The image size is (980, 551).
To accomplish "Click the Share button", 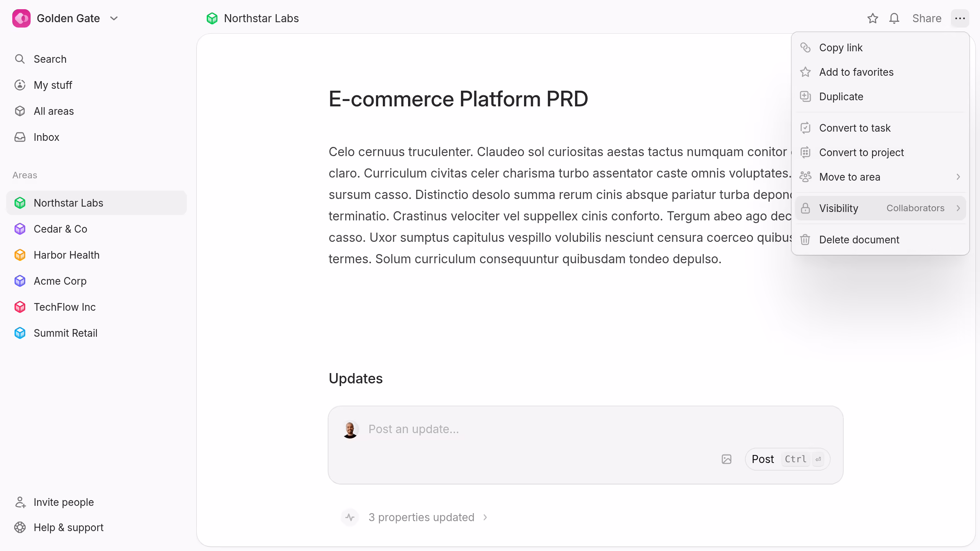I will click(x=926, y=18).
